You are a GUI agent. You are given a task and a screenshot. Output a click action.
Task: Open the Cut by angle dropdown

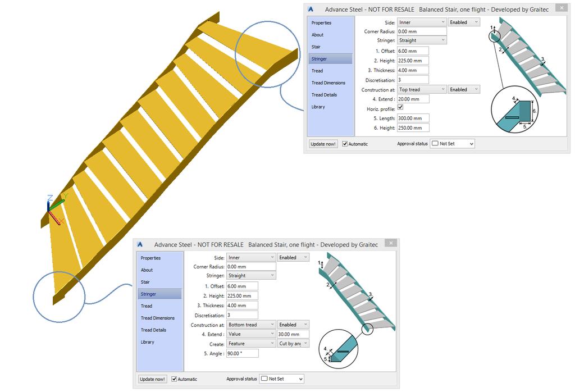point(293,344)
